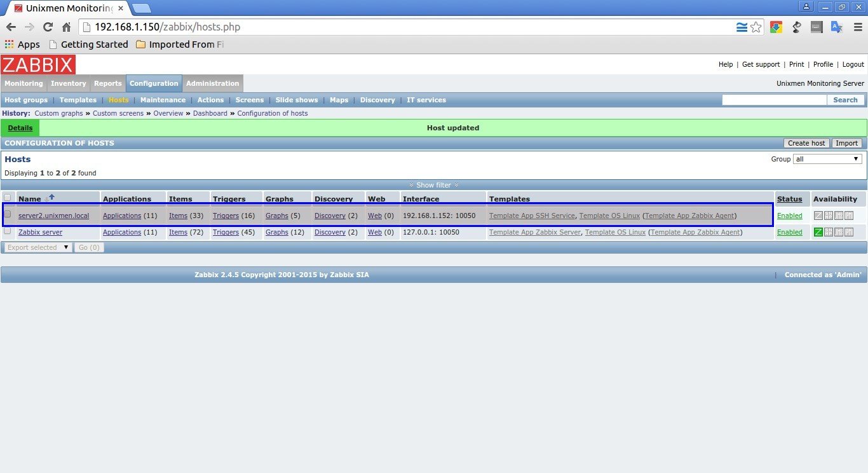The image size is (868, 473).
Task: Open the Profile link
Action: tap(823, 64)
